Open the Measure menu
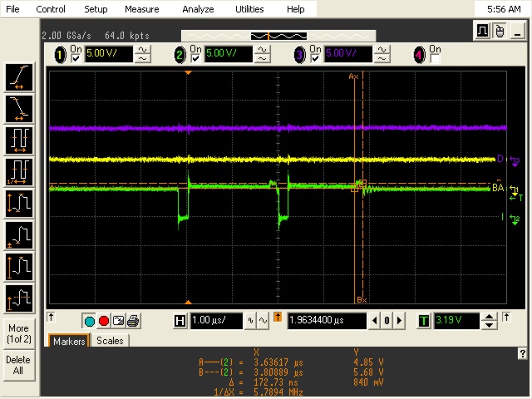532x399 pixels. click(x=142, y=9)
